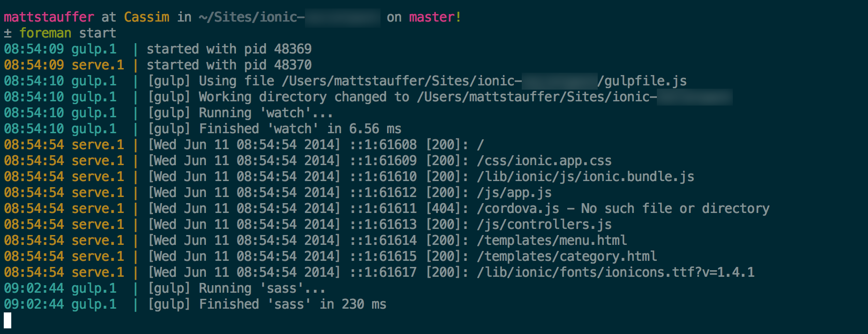868x334 pixels.
Task: Click 'started with pid 48370' text
Action: click(x=229, y=65)
